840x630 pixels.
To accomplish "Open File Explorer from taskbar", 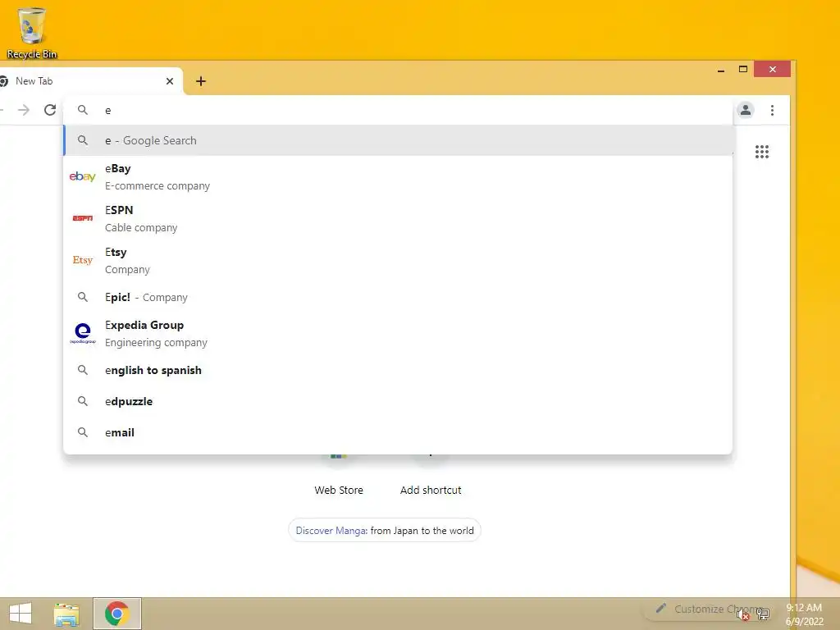I will click(66, 614).
